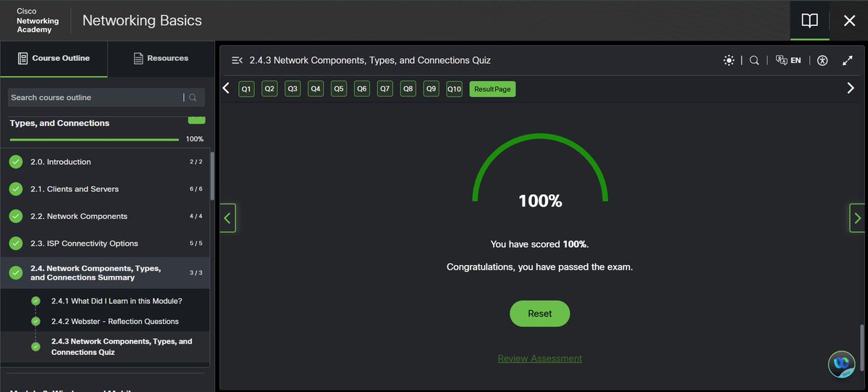
Task: Jump to question Q7
Action: (x=384, y=88)
